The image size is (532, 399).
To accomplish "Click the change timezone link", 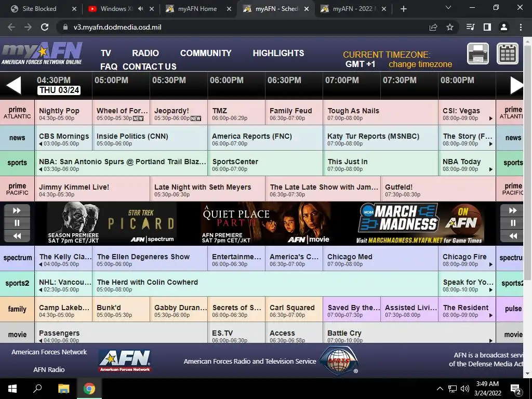I will click(420, 64).
